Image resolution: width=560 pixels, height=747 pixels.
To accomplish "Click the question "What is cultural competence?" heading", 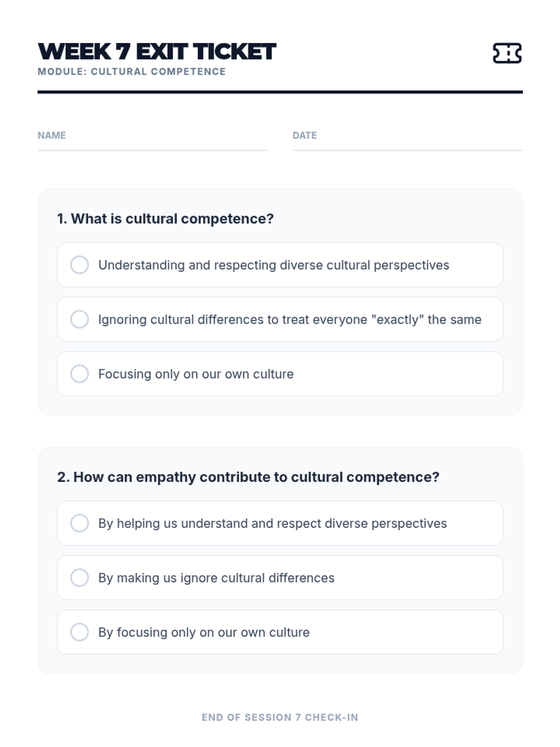I will 165,219.
